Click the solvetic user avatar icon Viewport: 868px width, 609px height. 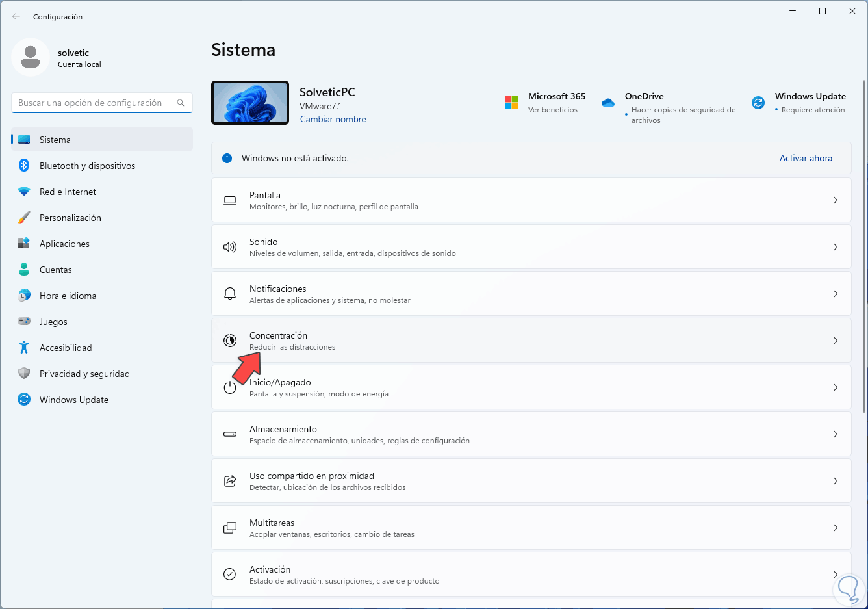tap(31, 57)
